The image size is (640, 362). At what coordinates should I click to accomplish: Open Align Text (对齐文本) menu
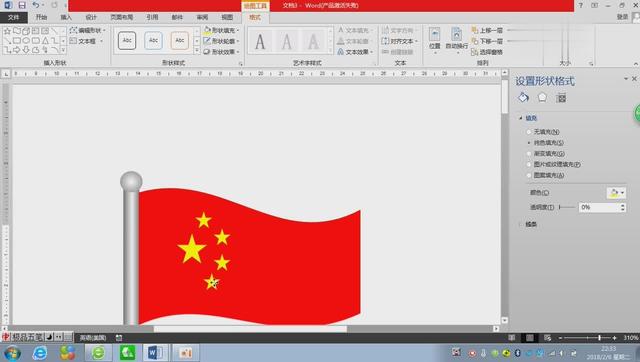[400, 41]
